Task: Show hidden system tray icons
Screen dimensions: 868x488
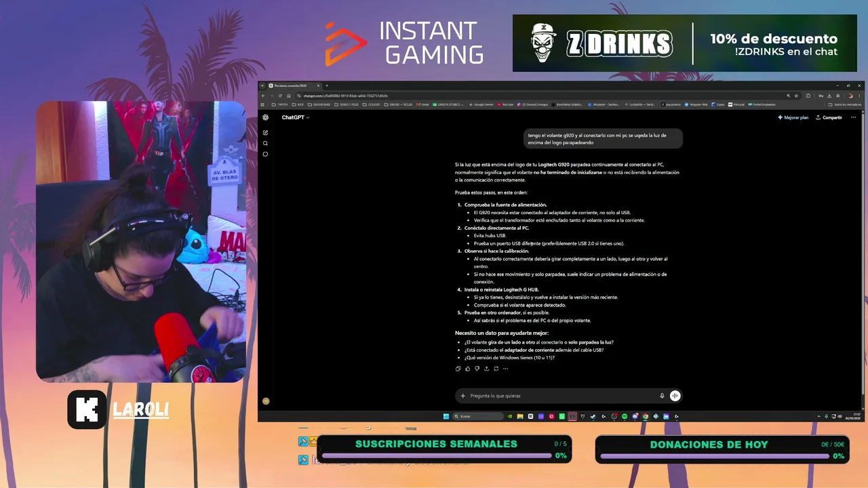Action: coord(820,416)
